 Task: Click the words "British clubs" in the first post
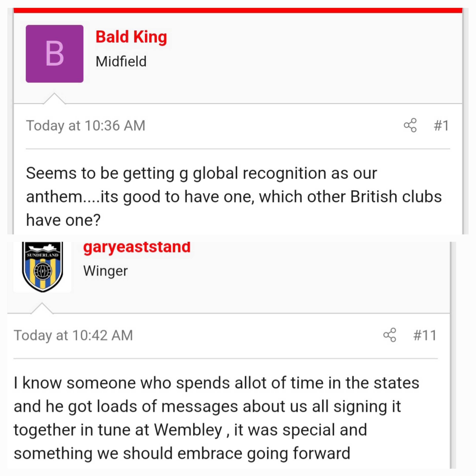pos(396,197)
